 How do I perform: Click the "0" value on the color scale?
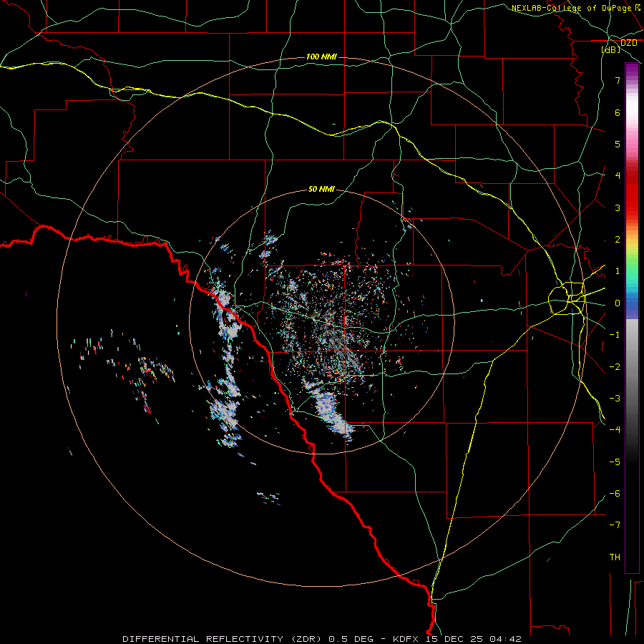tap(618, 303)
